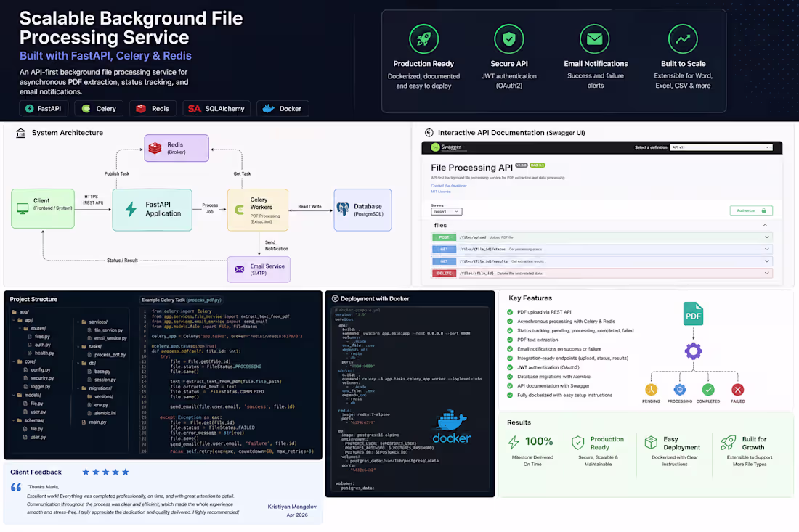Click the Client monitor icon
This screenshot has width=799, height=532.
(23, 208)
